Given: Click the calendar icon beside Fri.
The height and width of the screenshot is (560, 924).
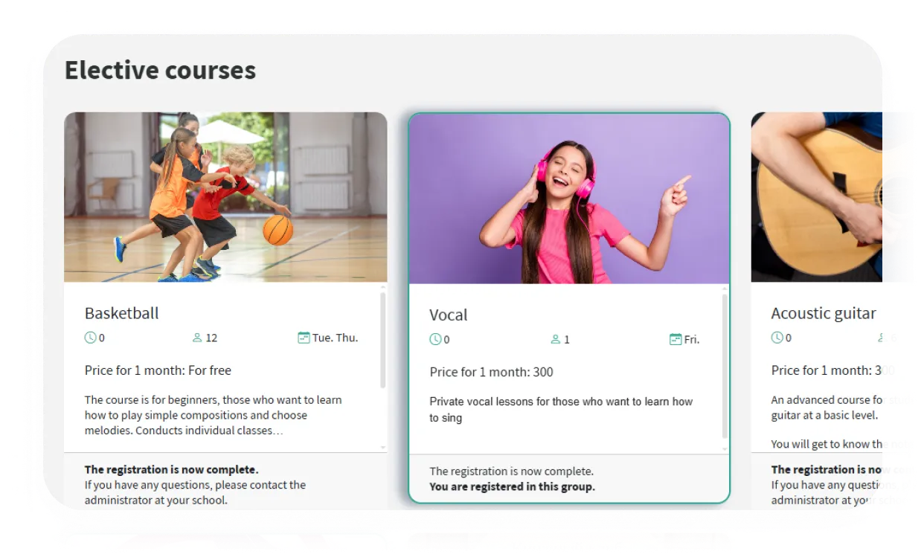Looking at the screenshot, I should tap(676, 339).
